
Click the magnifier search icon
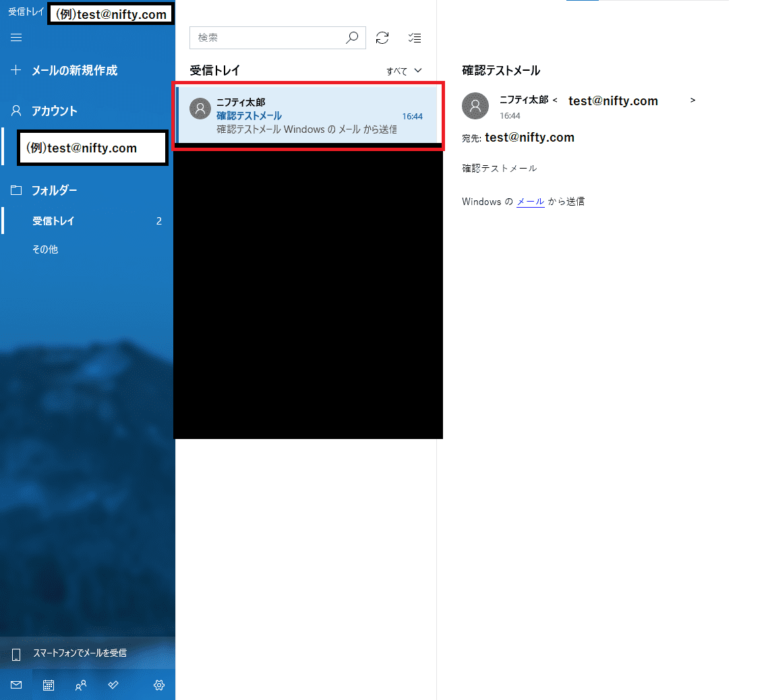pos(352,38)
